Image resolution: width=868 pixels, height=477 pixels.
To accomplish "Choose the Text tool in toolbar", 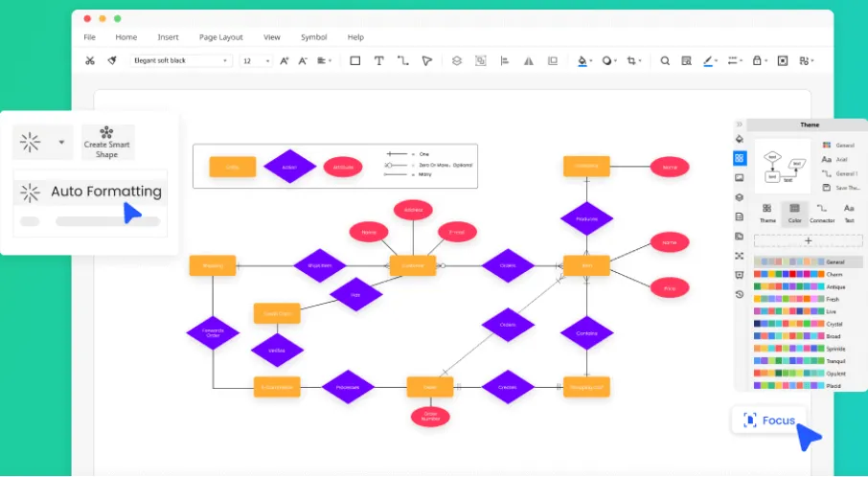I will pyautogui.click(x=378, y=60).
